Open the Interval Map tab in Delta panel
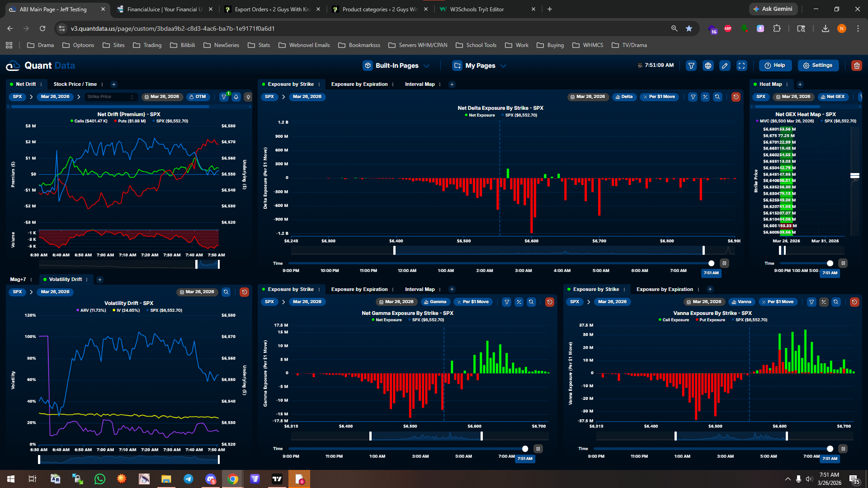The image size is (868, 488). click(x=420, y=84)
